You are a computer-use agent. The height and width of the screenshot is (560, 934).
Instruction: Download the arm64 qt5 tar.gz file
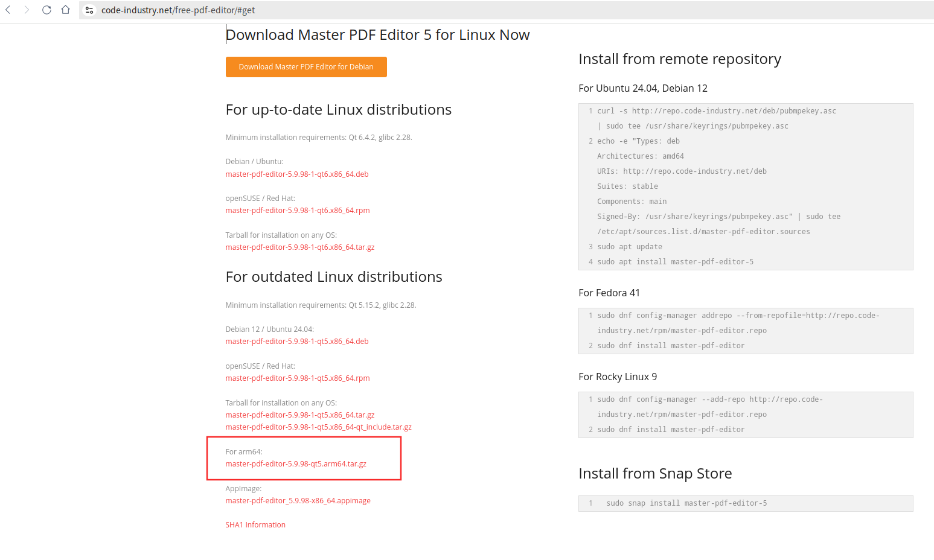pyautogui.click(x=296, y=464)
